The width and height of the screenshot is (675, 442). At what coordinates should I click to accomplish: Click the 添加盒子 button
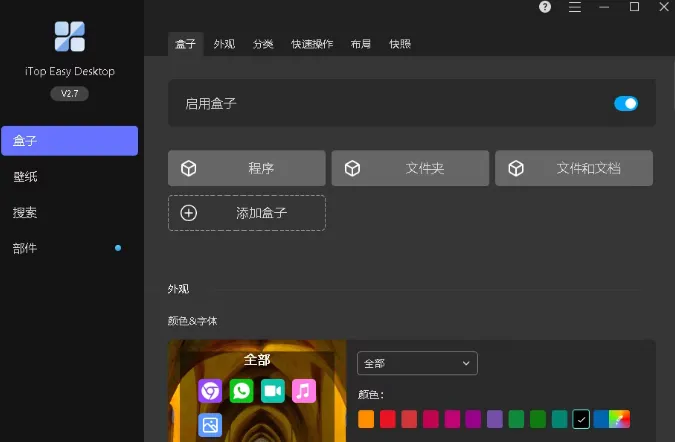tap(247, 213)
